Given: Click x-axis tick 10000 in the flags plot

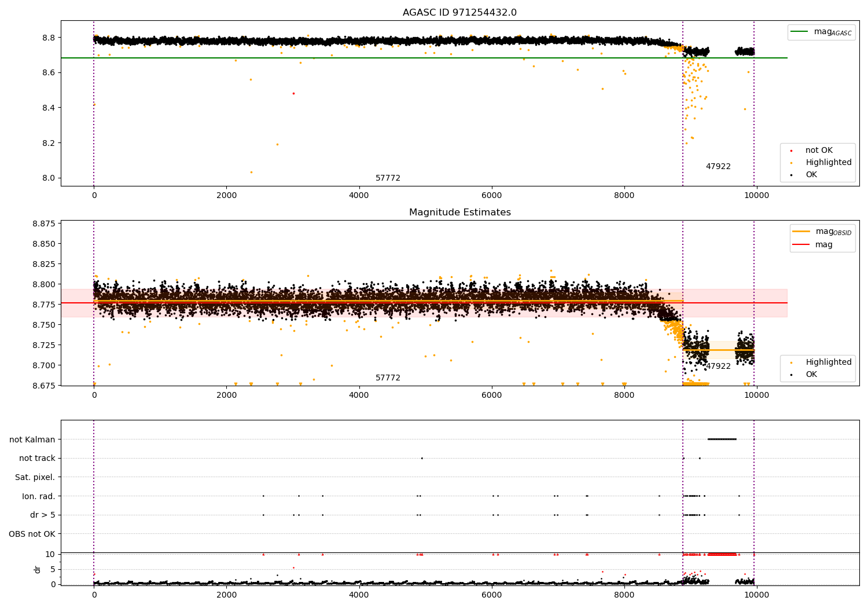Looking at the screenshot, I should point(756,595).
